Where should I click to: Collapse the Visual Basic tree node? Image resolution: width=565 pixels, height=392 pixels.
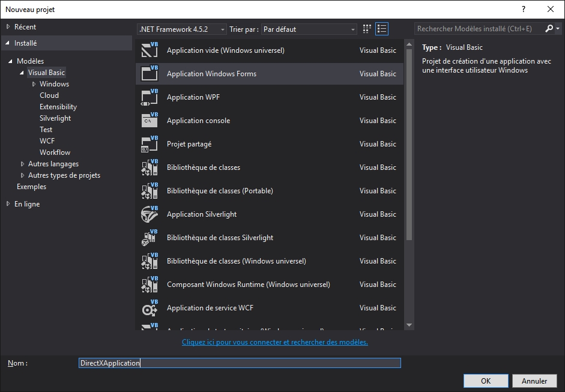22,73
